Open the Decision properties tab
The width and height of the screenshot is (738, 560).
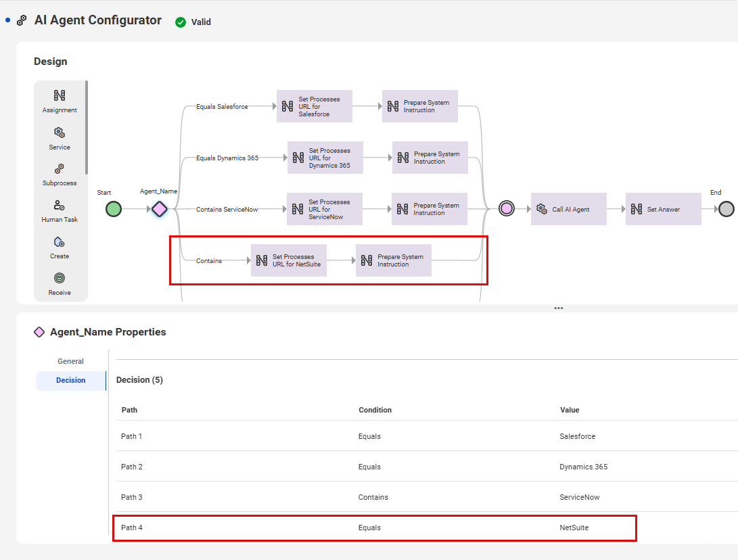coord(70,380)
